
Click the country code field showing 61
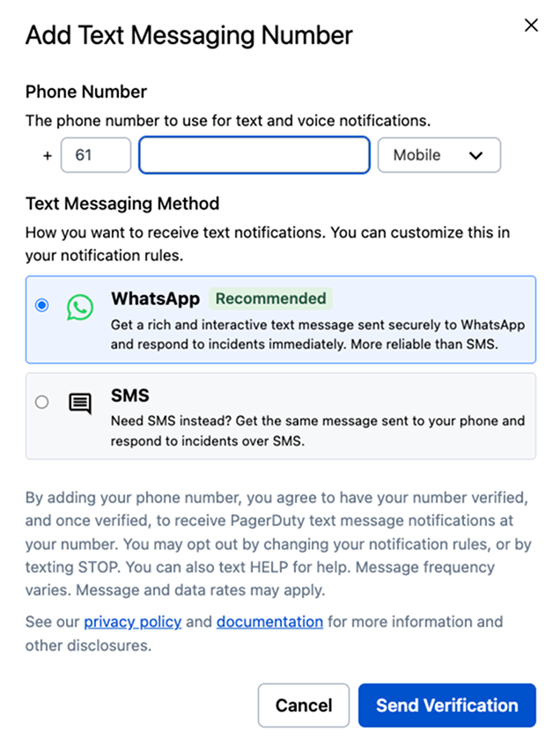coord(96,155)
